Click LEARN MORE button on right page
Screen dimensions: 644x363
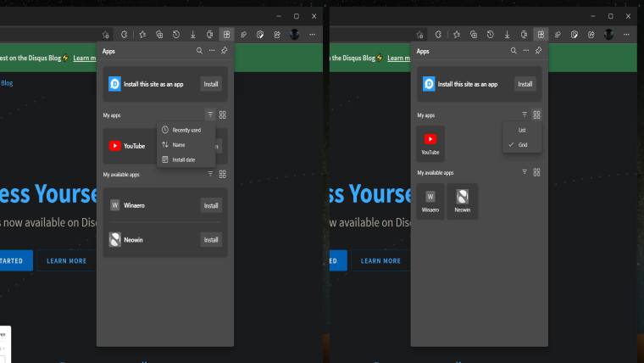pos(380,260)
